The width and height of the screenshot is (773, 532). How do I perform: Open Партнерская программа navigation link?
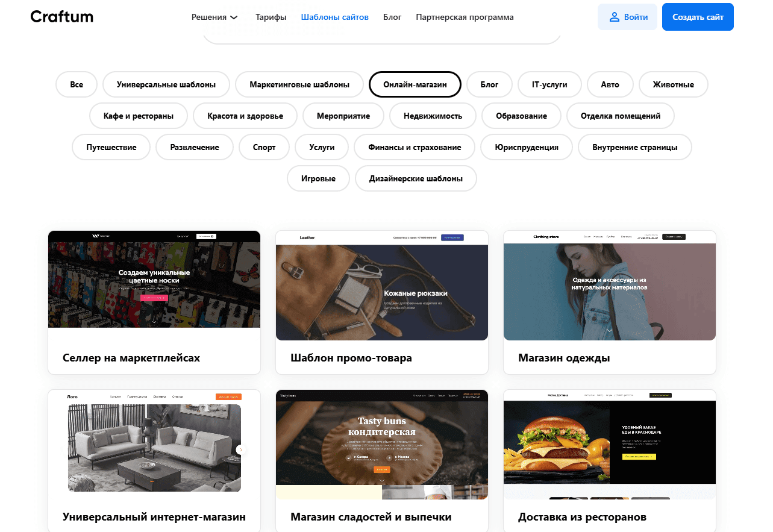pyautogui.click(x=465, y=17)
